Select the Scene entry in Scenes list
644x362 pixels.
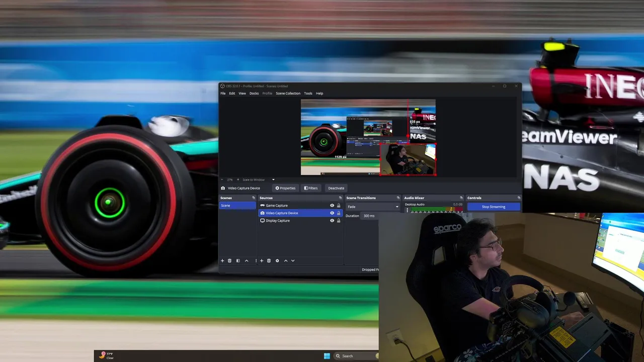tap(237, 205)
